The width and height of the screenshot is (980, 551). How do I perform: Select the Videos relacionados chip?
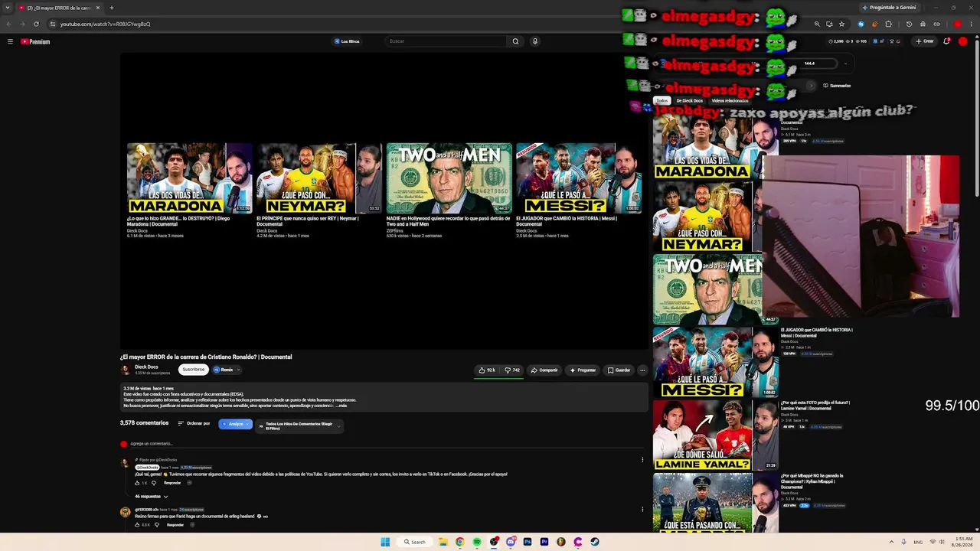click(730, 100)
